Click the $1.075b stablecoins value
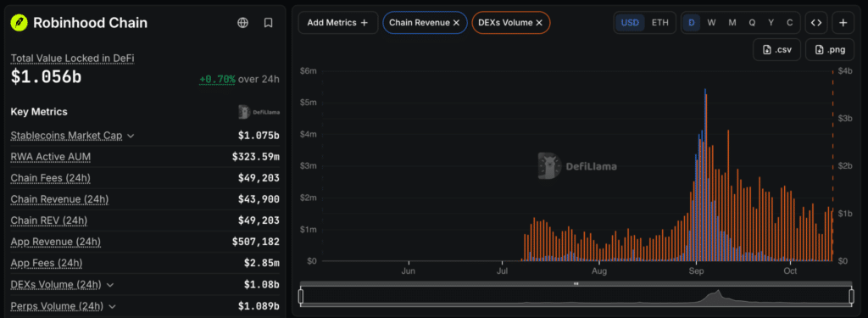Viewport: 868px width, 318px height. coord(259,135)
